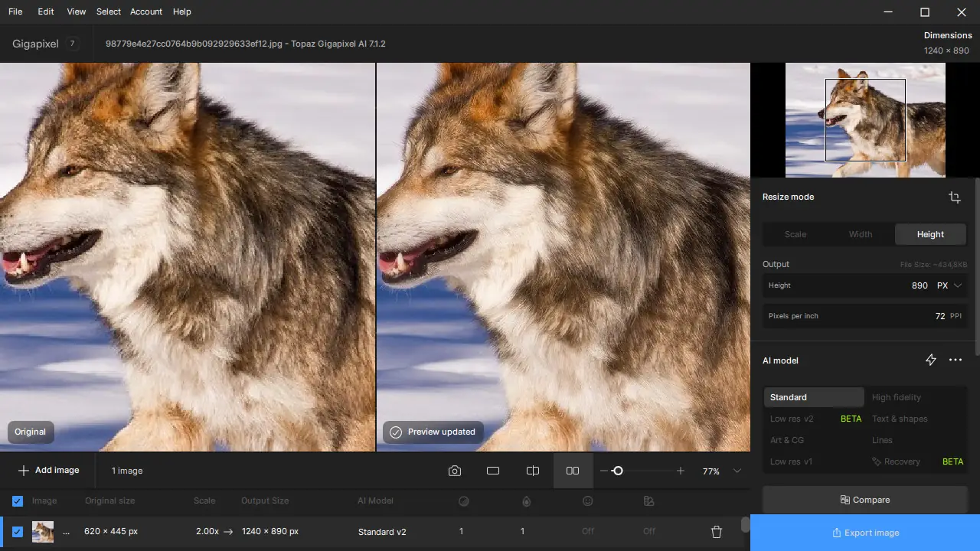Open the View menu

coord(77,11)
